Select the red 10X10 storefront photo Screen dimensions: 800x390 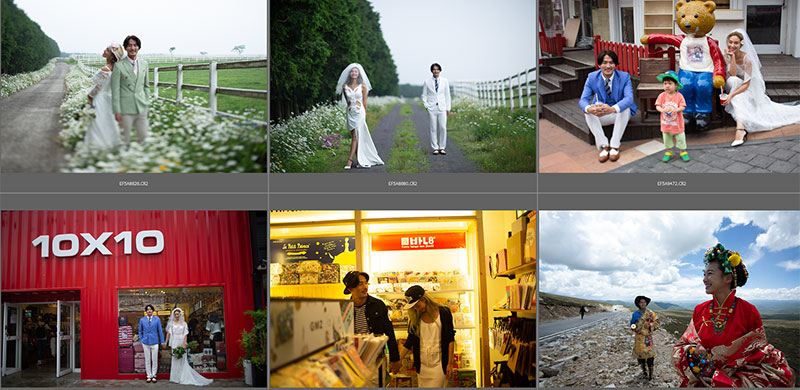click(x=134, y=299)
